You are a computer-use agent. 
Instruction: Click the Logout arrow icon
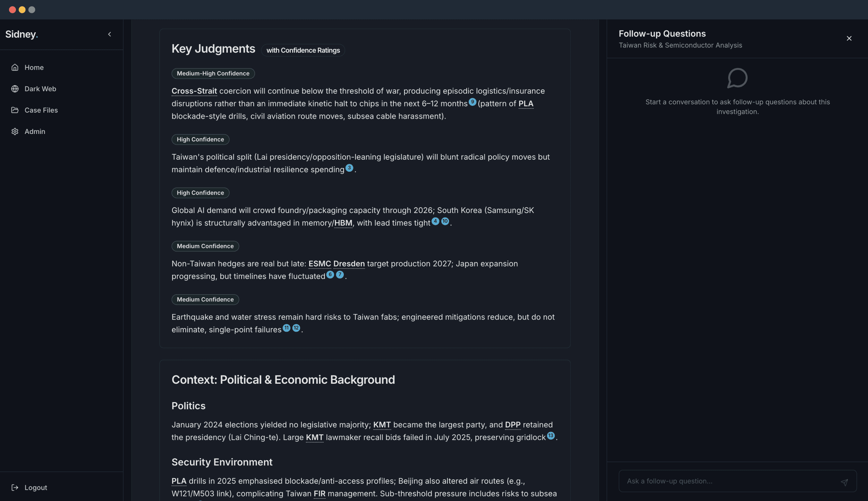click(x=15, y=487)
